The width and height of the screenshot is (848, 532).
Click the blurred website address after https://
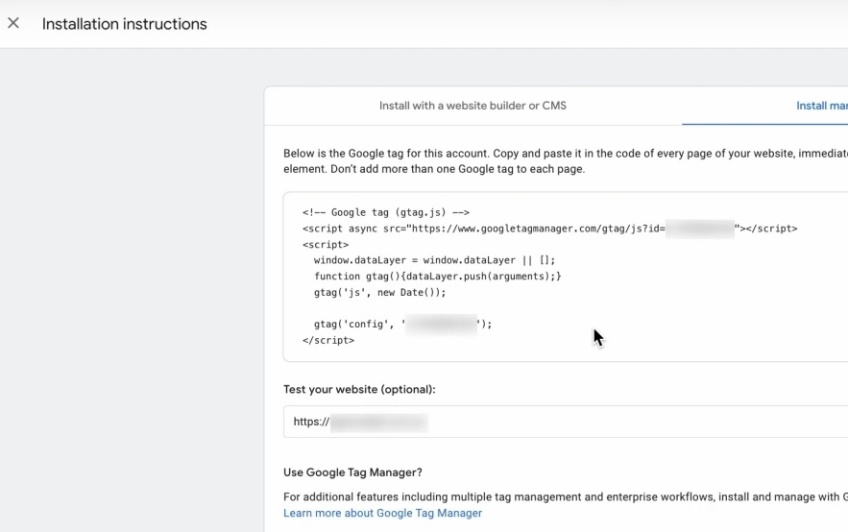(x=379, y=422)
